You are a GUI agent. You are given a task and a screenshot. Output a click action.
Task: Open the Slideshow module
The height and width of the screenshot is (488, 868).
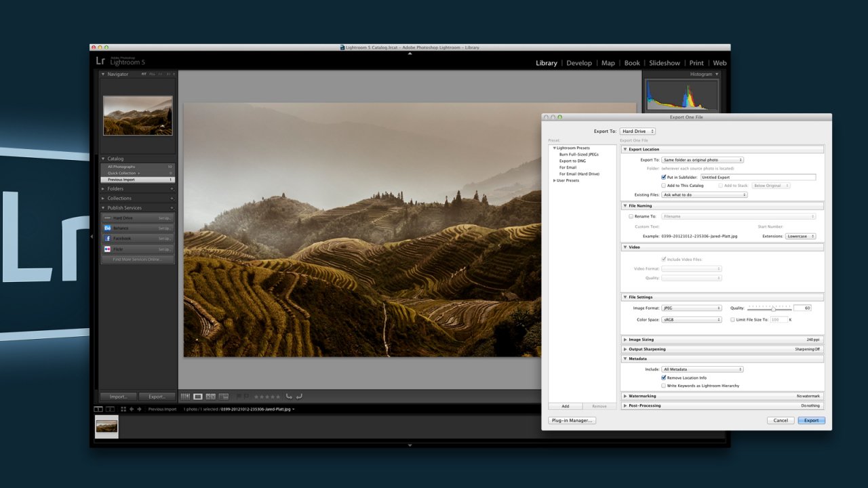665,62
